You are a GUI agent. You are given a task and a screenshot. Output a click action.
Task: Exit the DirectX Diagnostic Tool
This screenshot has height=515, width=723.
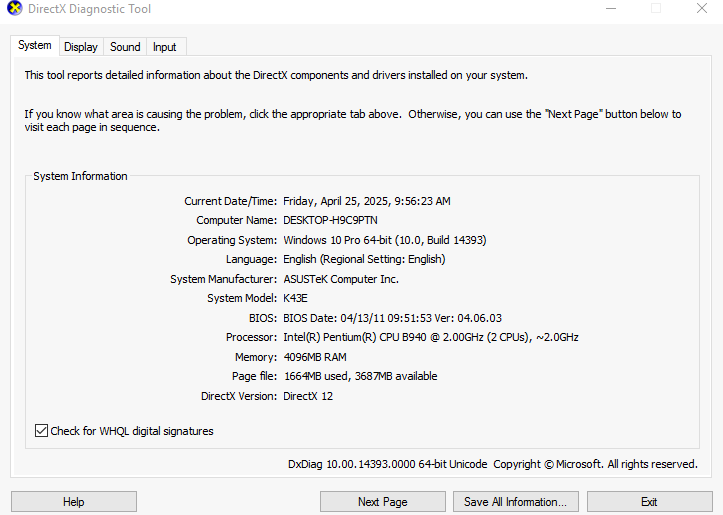click(649, 502)
